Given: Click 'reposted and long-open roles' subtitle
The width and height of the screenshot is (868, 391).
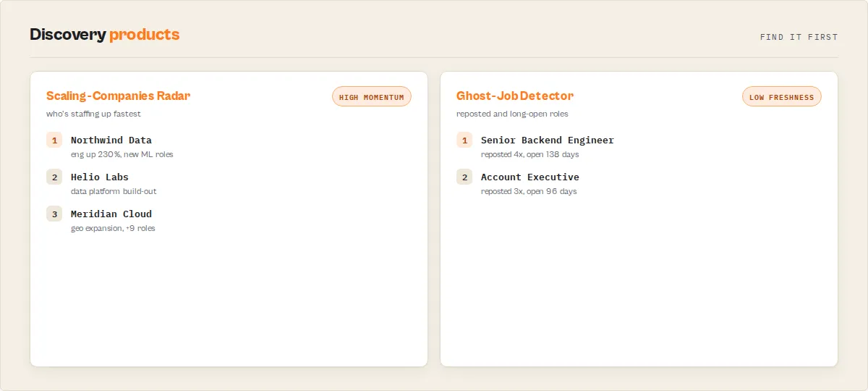Looking at the screenshot, I should [512, 114].
